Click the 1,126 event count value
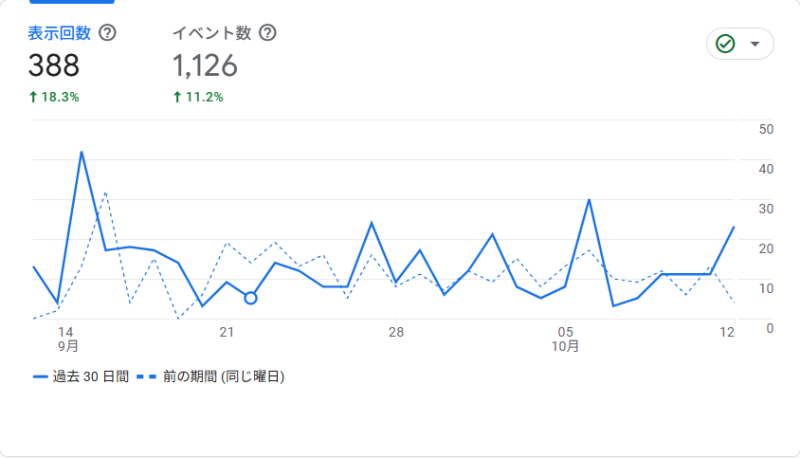800x458 pixels. [x=205, y=66]
